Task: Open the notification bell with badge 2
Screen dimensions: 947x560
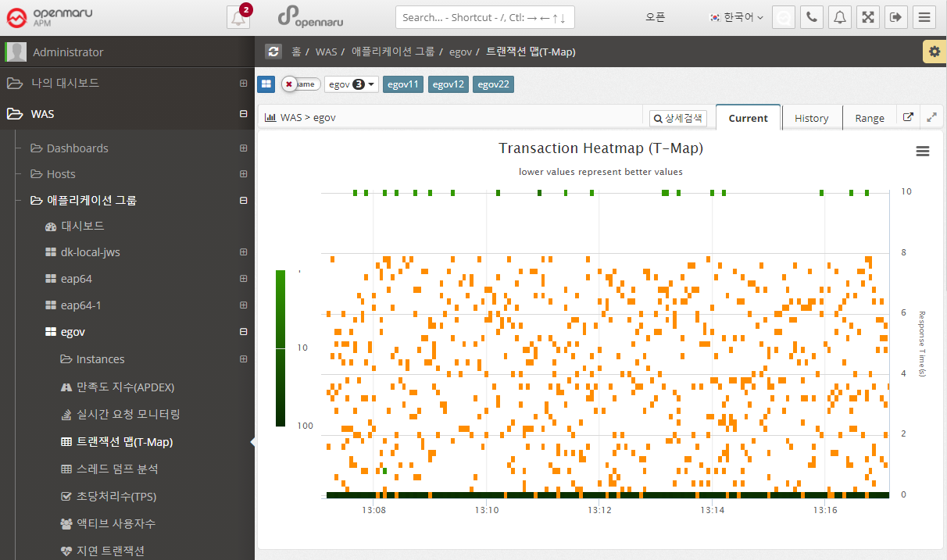Action: (238, 17)
